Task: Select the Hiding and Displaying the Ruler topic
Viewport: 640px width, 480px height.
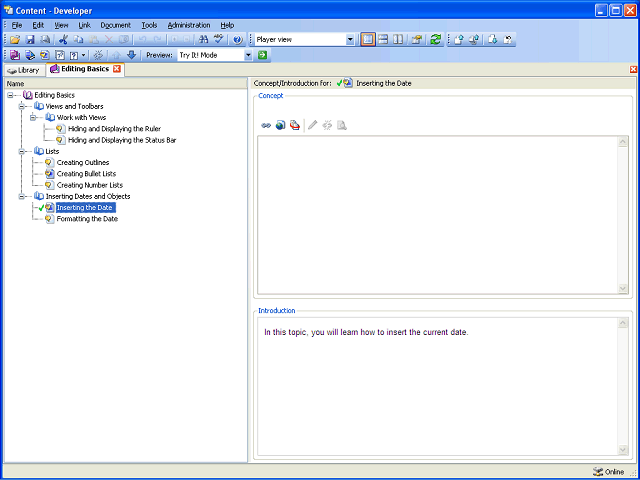Action: [114, 129]
